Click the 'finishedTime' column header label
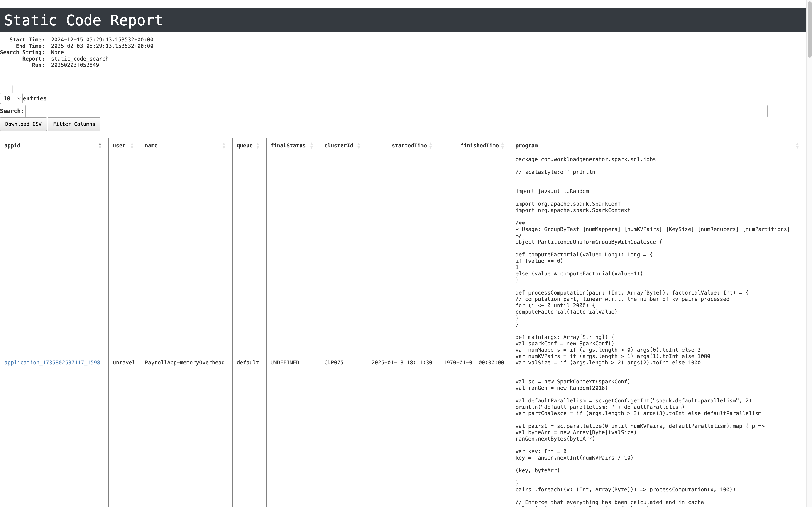 click(x=480, y=146)
